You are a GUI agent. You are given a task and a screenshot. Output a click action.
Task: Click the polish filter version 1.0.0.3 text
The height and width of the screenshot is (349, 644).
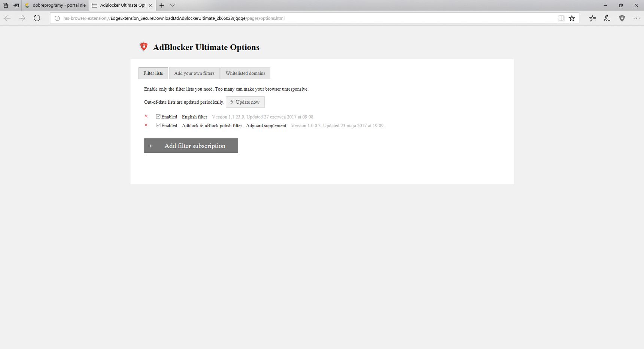tap(338, 125)
